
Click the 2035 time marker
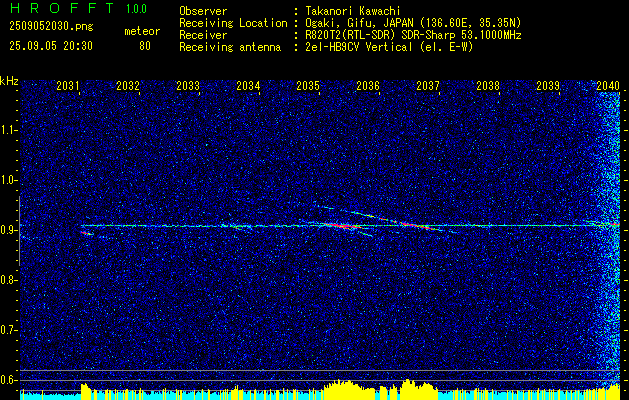pyautogui.click(x=308, y=85)
